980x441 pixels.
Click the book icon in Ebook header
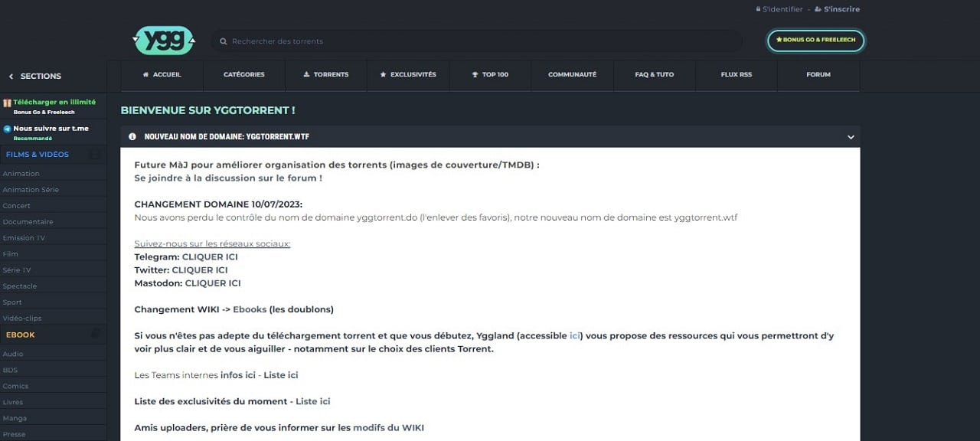coord(95,335)
